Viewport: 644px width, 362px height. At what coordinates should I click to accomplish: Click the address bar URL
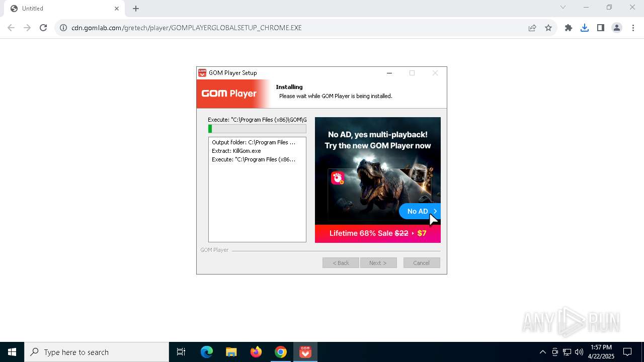pos(187,28)
